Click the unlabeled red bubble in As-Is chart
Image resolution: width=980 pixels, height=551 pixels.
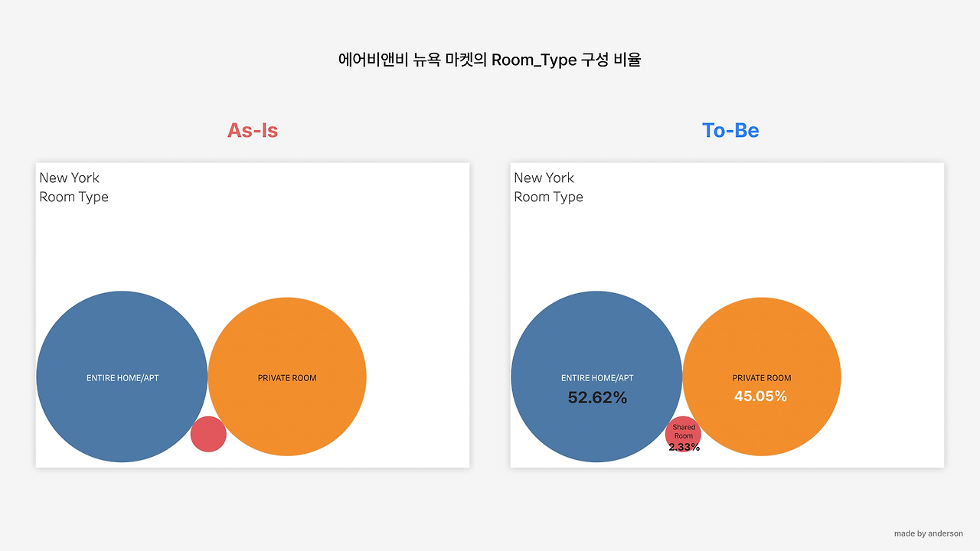tap(208, 434)
